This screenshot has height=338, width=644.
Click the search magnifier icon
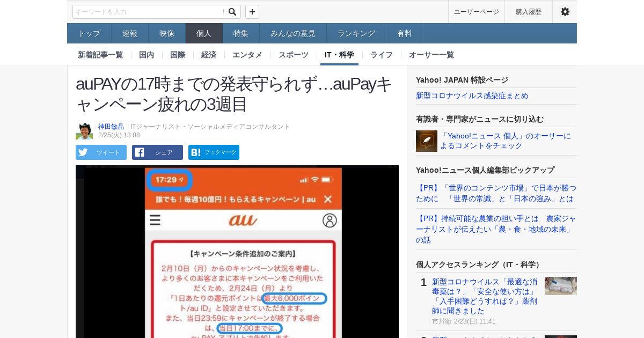232,12
